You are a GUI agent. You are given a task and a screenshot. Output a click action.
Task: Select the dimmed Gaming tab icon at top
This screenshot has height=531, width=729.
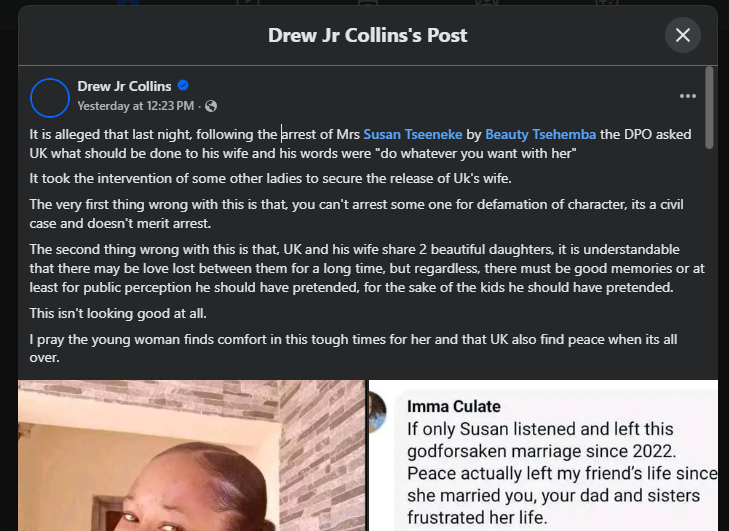tap(607, 3)
